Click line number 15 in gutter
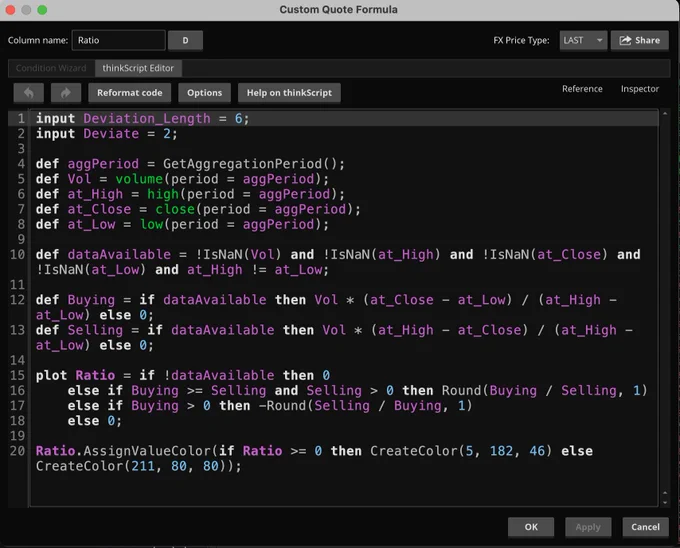This screenshot has height=548, width=680. [18, 375]
